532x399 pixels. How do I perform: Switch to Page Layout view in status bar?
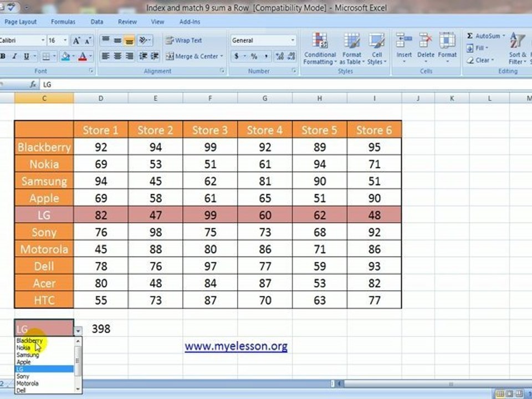(509, 394)
